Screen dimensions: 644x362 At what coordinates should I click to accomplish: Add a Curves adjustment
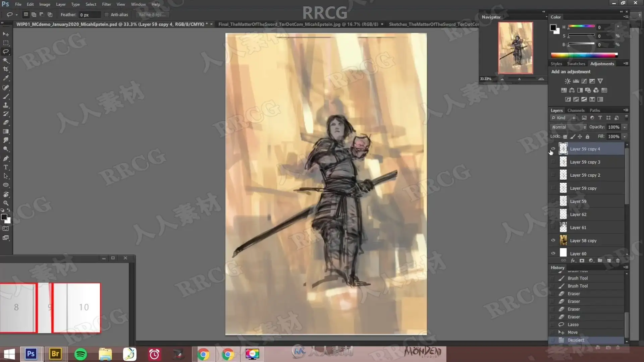click(x=584, y=81)
